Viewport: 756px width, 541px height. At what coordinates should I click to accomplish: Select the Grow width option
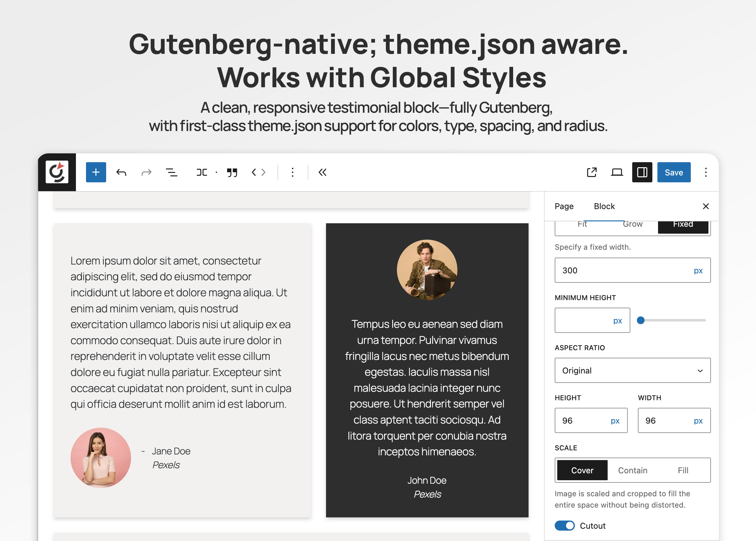point(632,224)
